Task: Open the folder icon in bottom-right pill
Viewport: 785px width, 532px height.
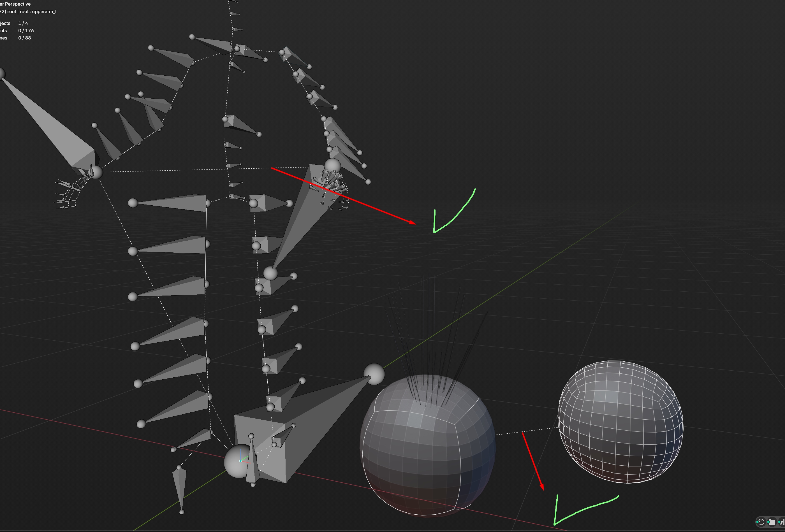Action: [x=772, y=522]
